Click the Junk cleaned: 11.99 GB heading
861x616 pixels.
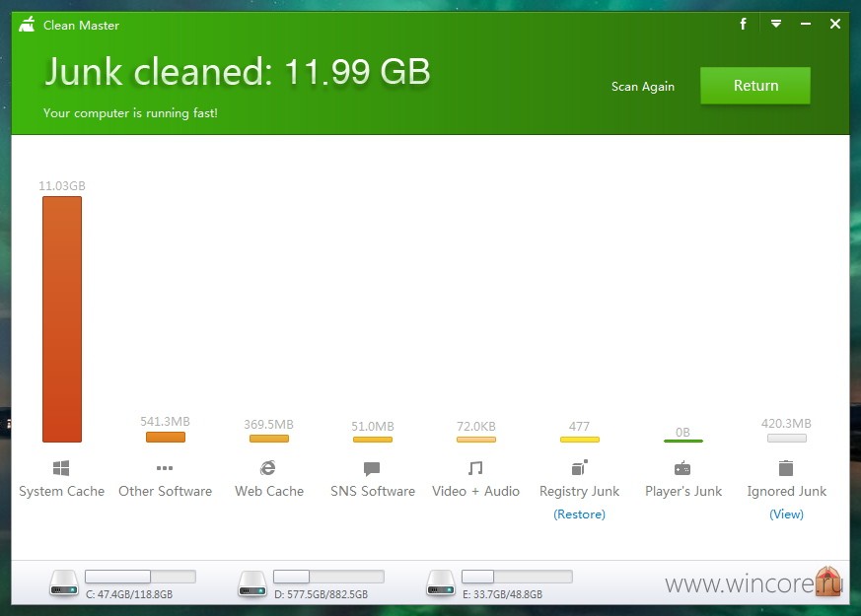[x=238, y=72]
